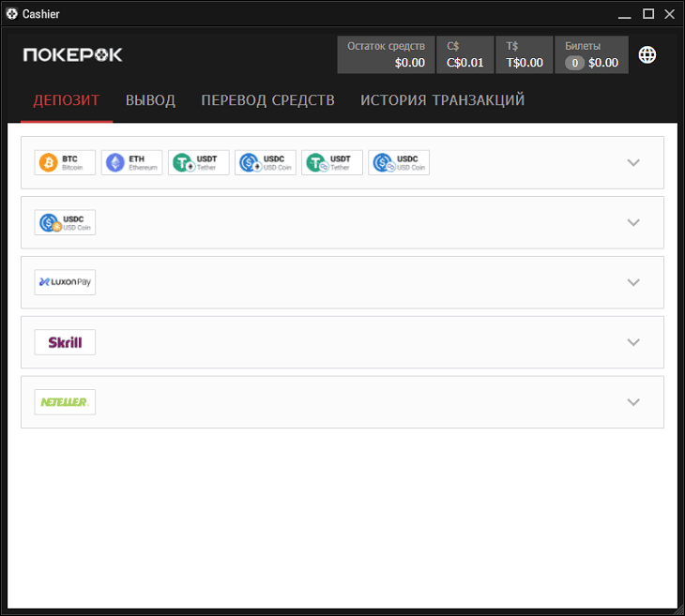The image size is (685, 616).
Task: Go to ИСТОРИЯ ТРАНЗАКЦИЙ tab
Action: coord(442,100)
